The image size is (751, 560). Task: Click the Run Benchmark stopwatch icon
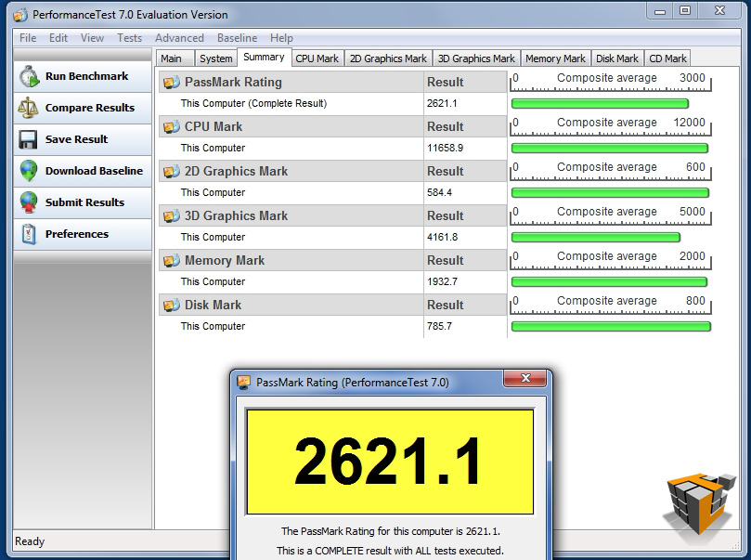click(x=29, y=76)
